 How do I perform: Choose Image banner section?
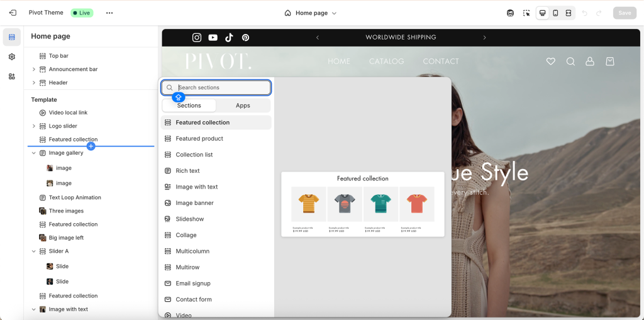[x=216, y=203]
